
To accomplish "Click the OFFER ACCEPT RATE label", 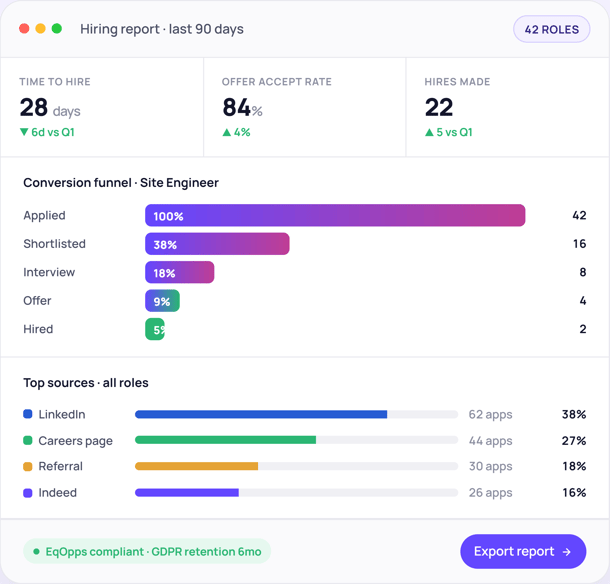I will pos(277,82).
